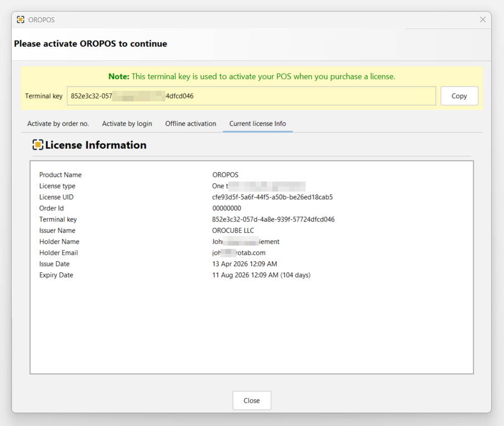Select the License UID value cfe93d5f-5a6f
Image resolution: width=504 pixels, height=426 pixels.
point(272,197)
